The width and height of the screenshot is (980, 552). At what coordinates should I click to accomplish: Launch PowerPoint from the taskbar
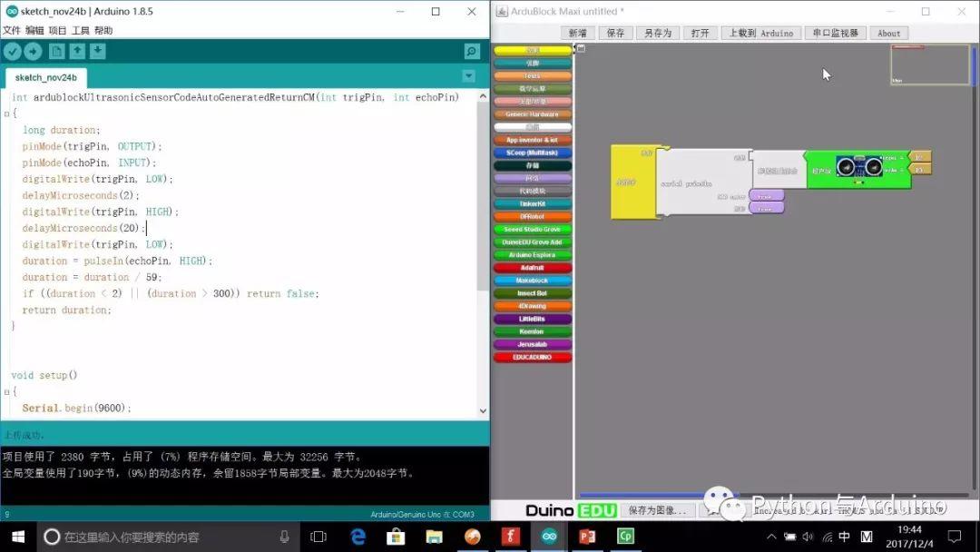(587, 537)
